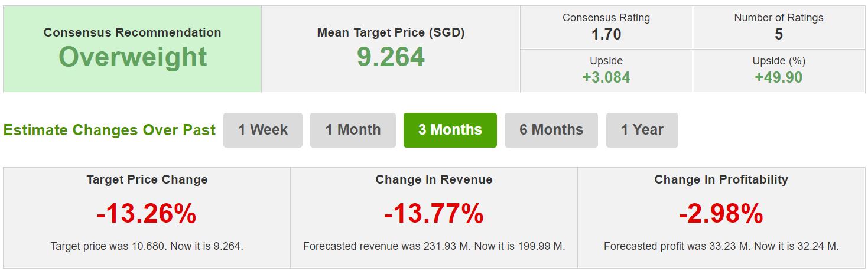Image resolution: width=868 pixels, height=271 pixels.
Task: Choose the 6 Months time range
Action: (551, 130)
